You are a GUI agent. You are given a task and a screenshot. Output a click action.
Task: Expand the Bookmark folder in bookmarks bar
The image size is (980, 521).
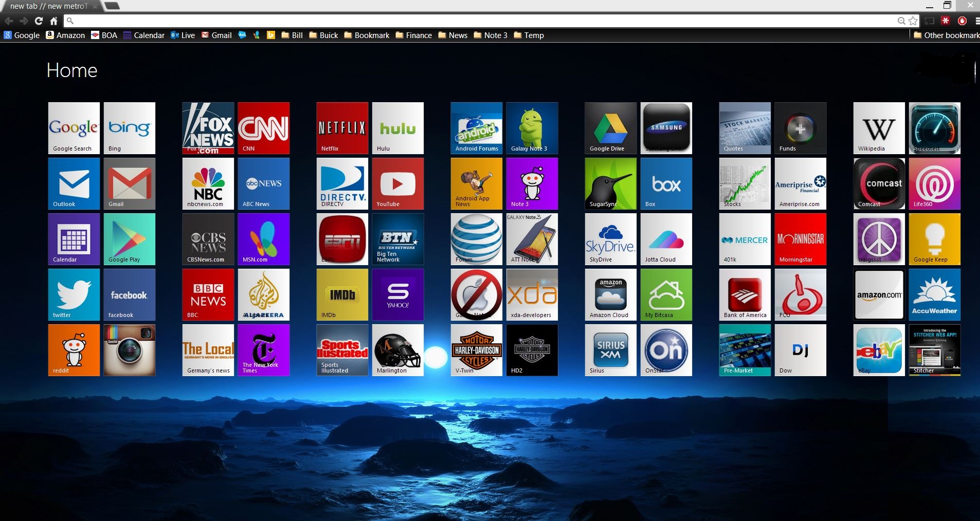pyautogui.click(x=367, y=35)
